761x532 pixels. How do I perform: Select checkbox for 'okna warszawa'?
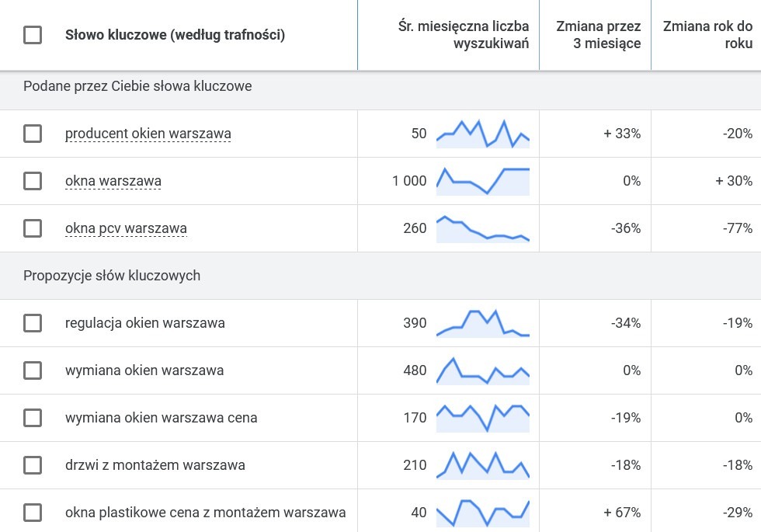click(33, 181)
